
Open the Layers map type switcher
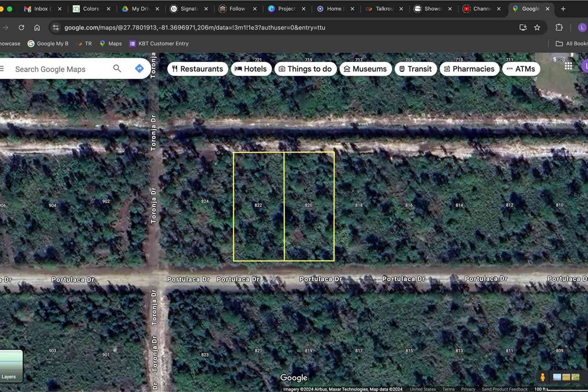(x=11, y=366)
